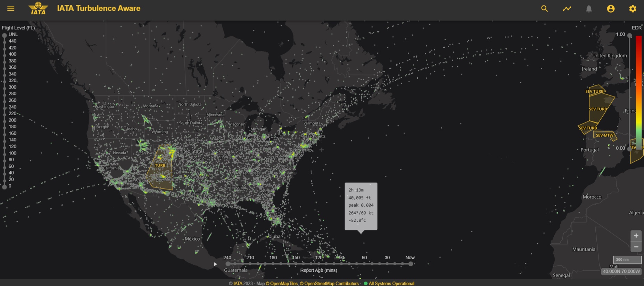
Task: Play the report age timeline animation
Action: pyautogui.click(x=215, y=264)
